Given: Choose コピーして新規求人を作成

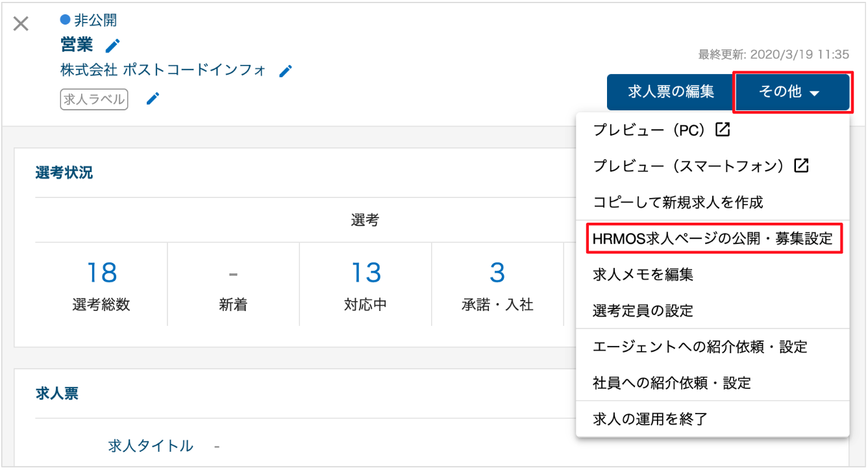Looking at the screenshot, I should [712, 202].
